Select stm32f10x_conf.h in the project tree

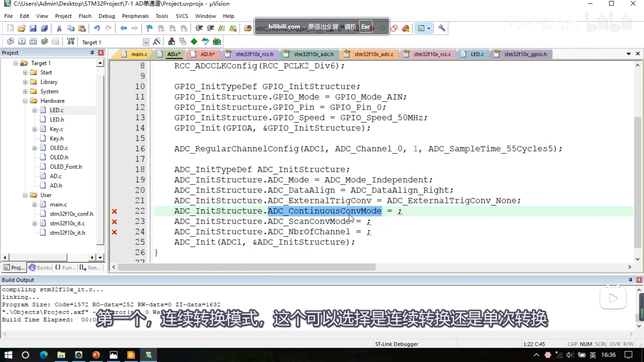point(71,214)
